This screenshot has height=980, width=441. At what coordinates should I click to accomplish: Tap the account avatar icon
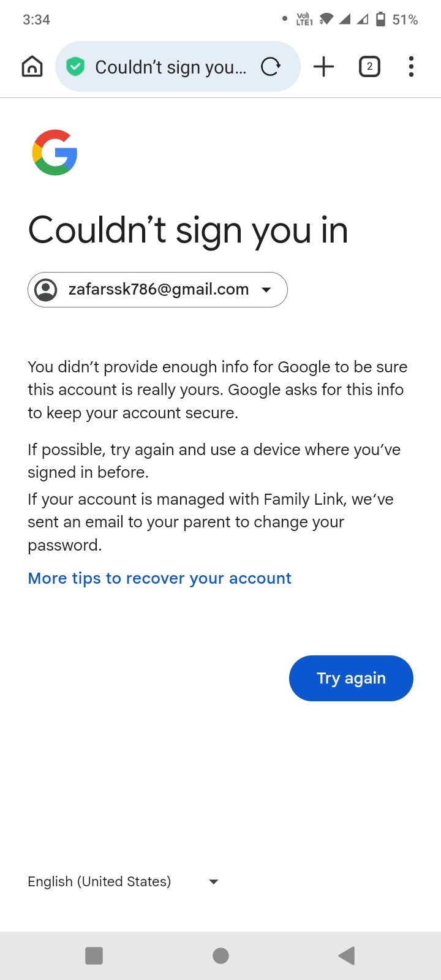[46, 290]
